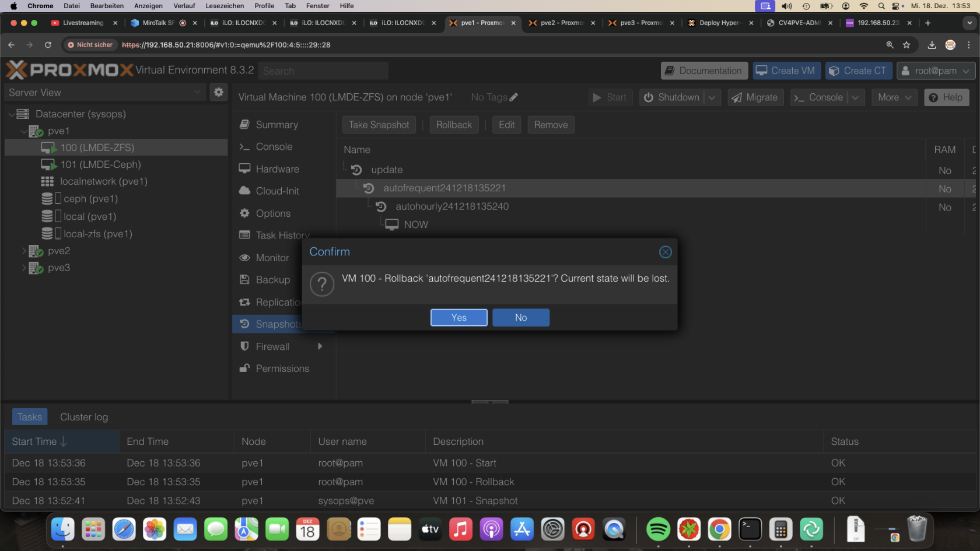Select local (pve1) storage icon
Viewport: 980px width, 551px height.
pyautogui.click(x=51, y=216)
